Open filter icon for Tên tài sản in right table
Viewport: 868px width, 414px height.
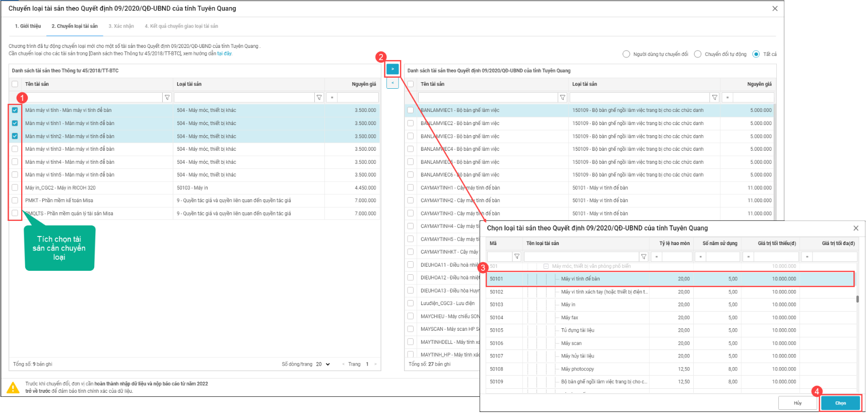pyautogui.click(x=563, y=97)
